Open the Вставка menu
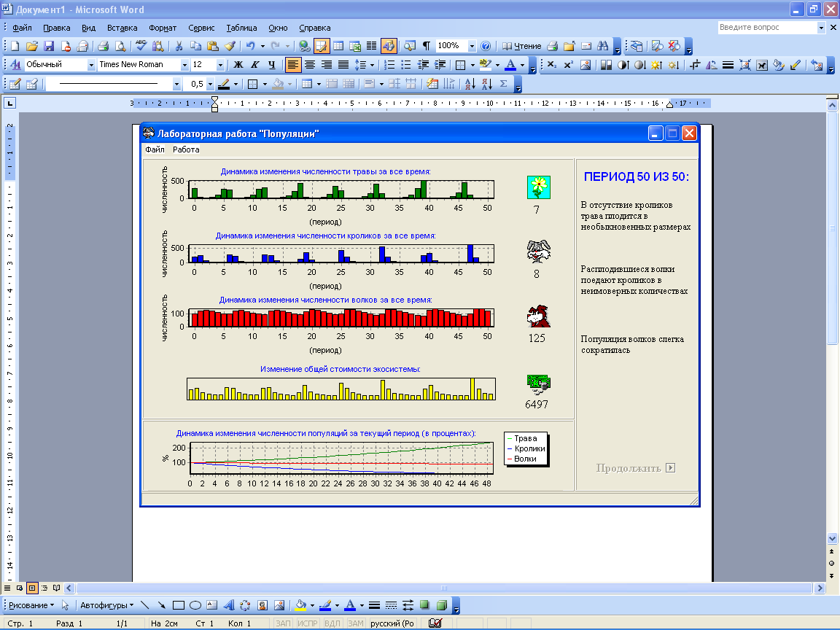The height and width of the screenshot is (630, 840). click(x=122, y=28)
